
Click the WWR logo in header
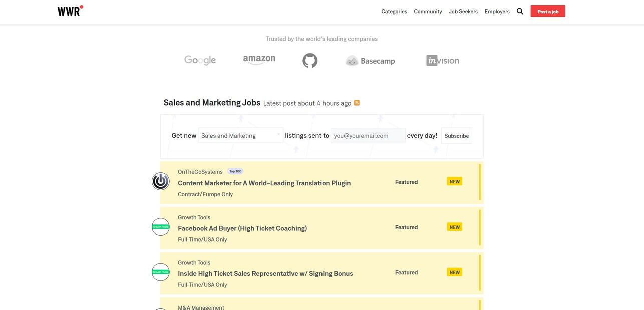tap(70, 11)
